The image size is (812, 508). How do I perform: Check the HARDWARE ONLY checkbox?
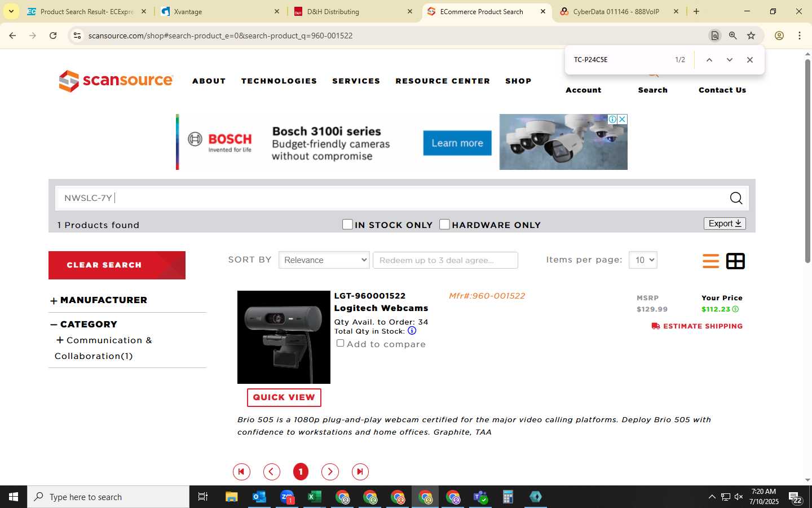[x=444, y=225]
